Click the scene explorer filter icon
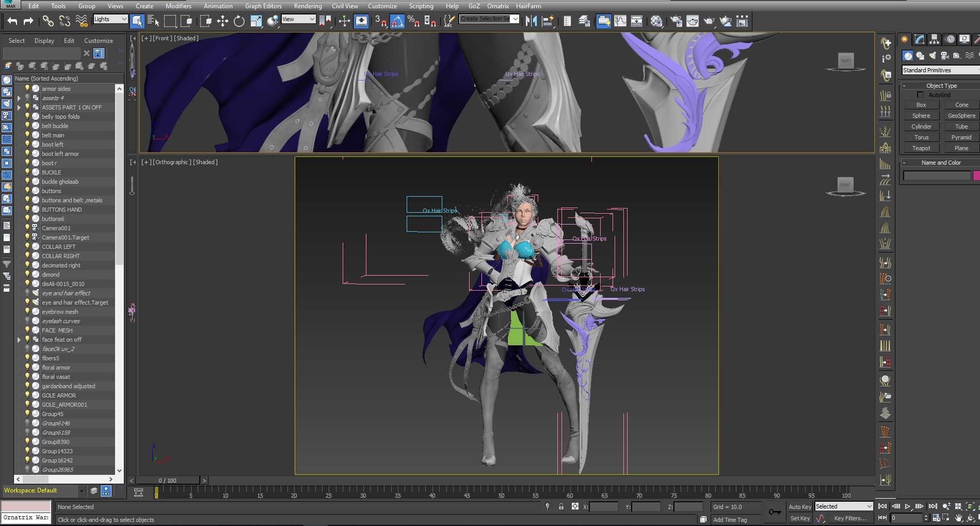 coord(99,53)
